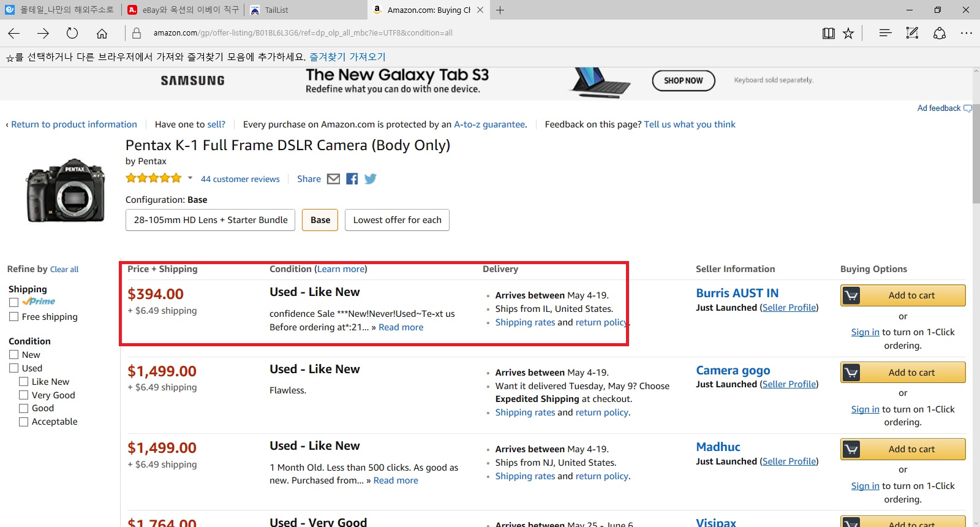Screen dimensions: 980x527
Task: Click Read more on Madhuc offer description
Action: (396, 480)
